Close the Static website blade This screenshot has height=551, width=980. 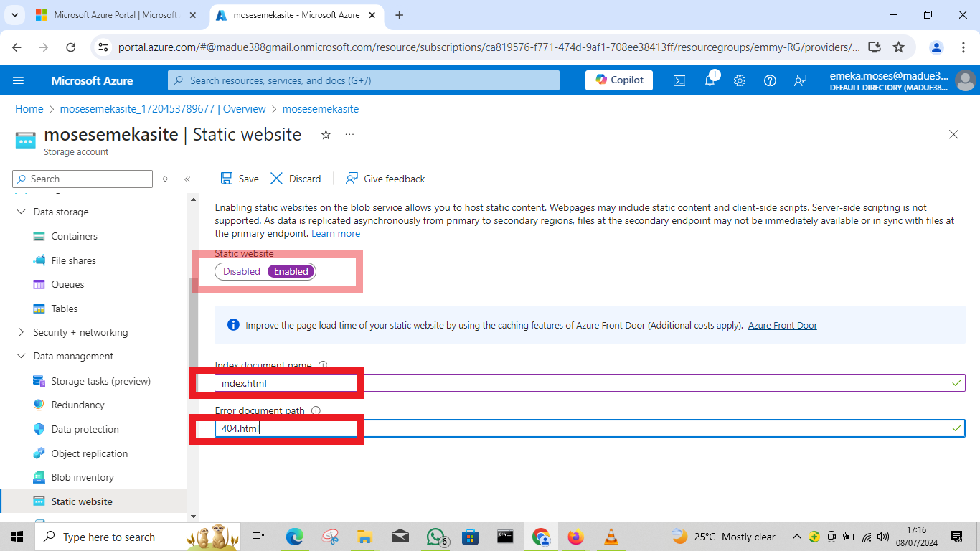[953, 134]
